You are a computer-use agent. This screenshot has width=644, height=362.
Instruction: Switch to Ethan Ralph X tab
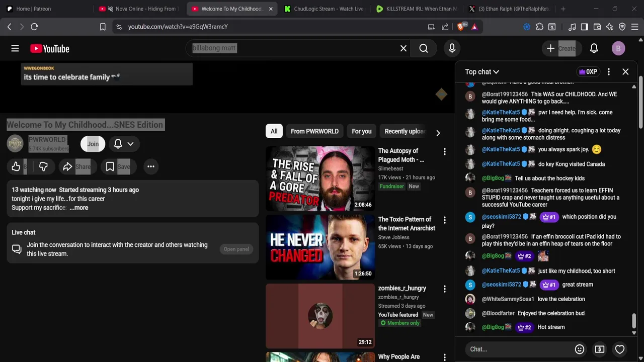pos(509,9)
